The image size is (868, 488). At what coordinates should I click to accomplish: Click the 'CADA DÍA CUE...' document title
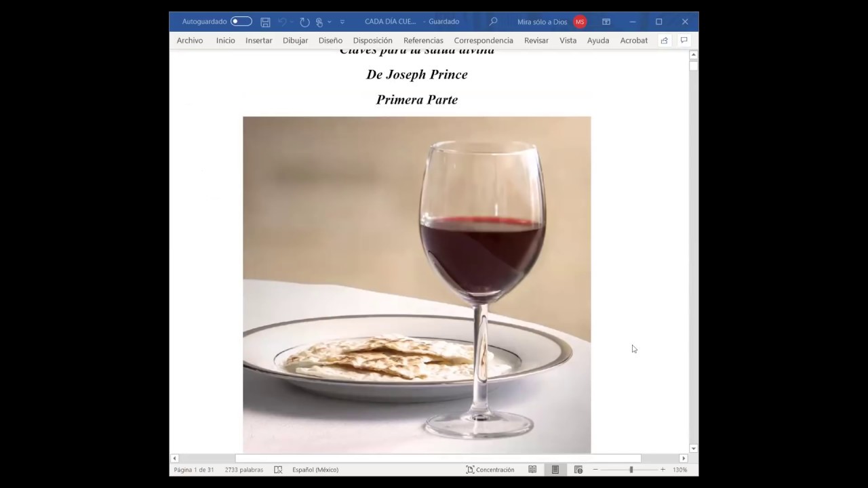pos(391,22)
